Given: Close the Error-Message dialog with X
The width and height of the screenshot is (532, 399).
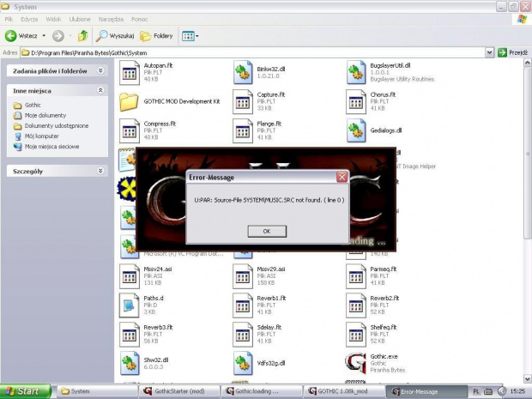Looking at the screenshot, I should [342, 177].
